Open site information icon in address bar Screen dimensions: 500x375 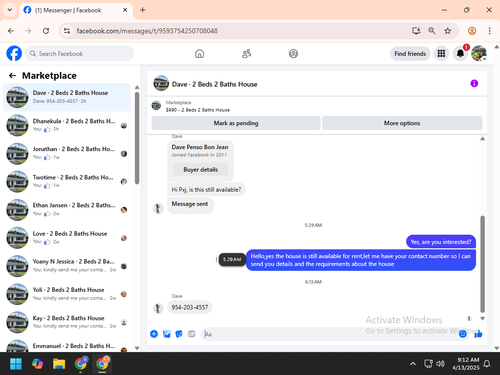click(x=67, y=31)
